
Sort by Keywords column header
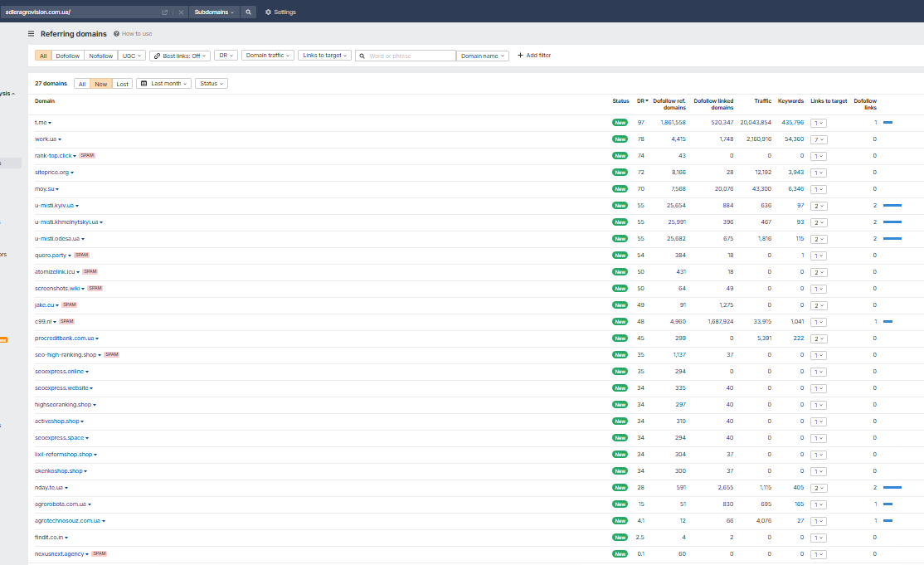click(x=790, y=100)
